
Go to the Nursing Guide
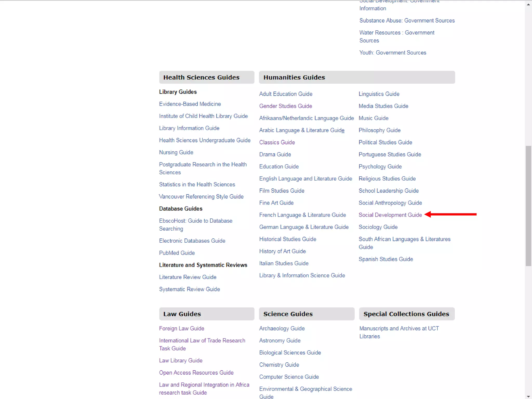point(176,152)
